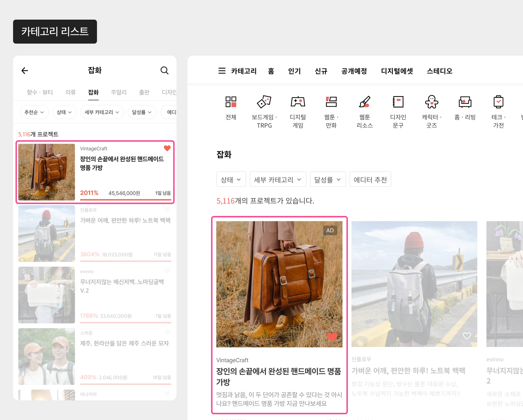Viewport: 523px width, 420px height.
Task: Like the 노트북 백팩 card with heart outline
Action: pos(467,336)
